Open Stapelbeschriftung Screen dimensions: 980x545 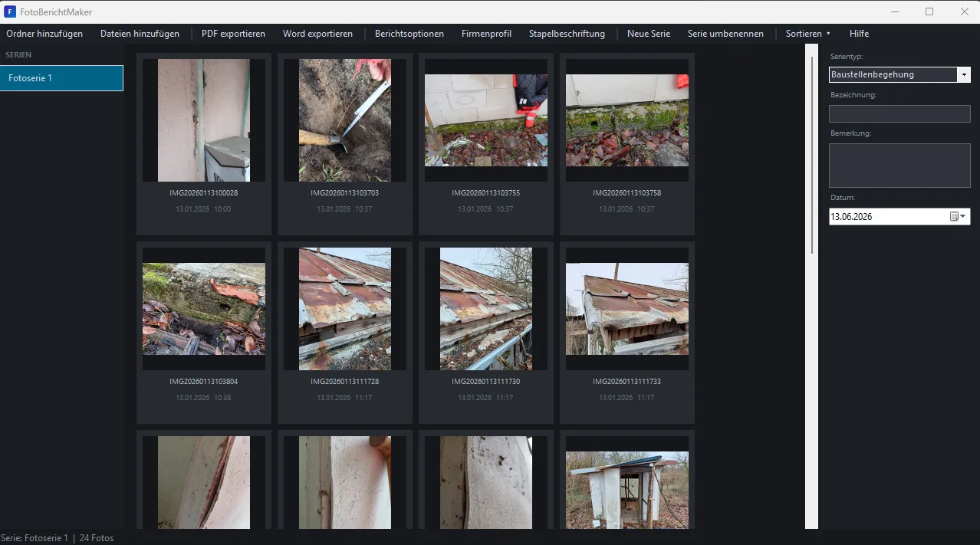click(567, 34)
